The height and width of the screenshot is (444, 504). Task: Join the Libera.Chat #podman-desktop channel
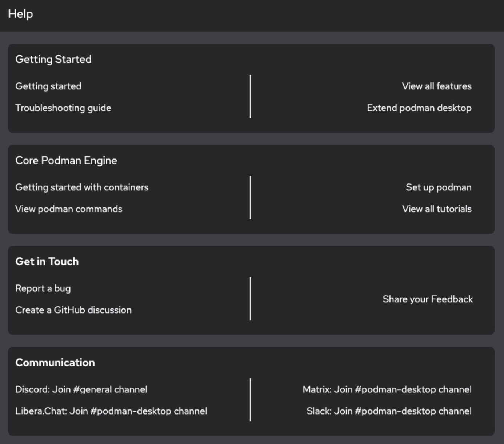(111, 411)
